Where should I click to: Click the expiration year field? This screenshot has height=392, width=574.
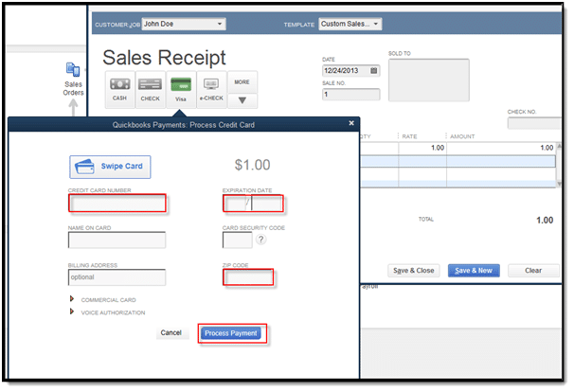coord(267,204)
